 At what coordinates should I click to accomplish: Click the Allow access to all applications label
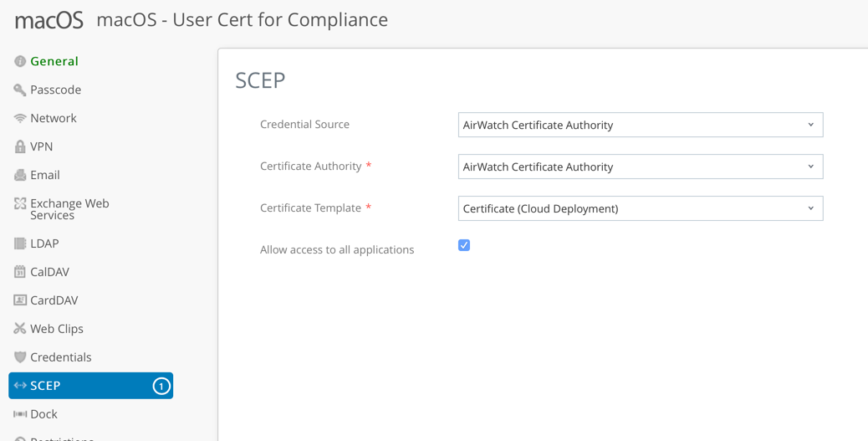click(337, 250)
